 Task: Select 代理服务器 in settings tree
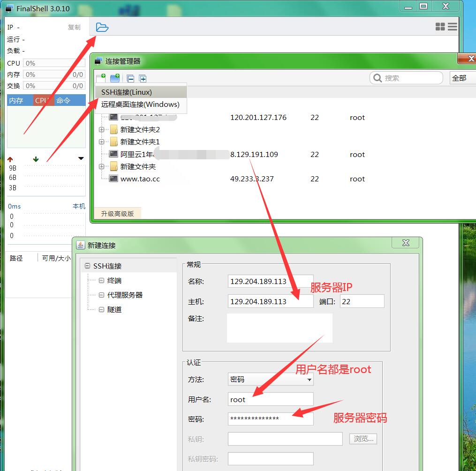point(125,295)
